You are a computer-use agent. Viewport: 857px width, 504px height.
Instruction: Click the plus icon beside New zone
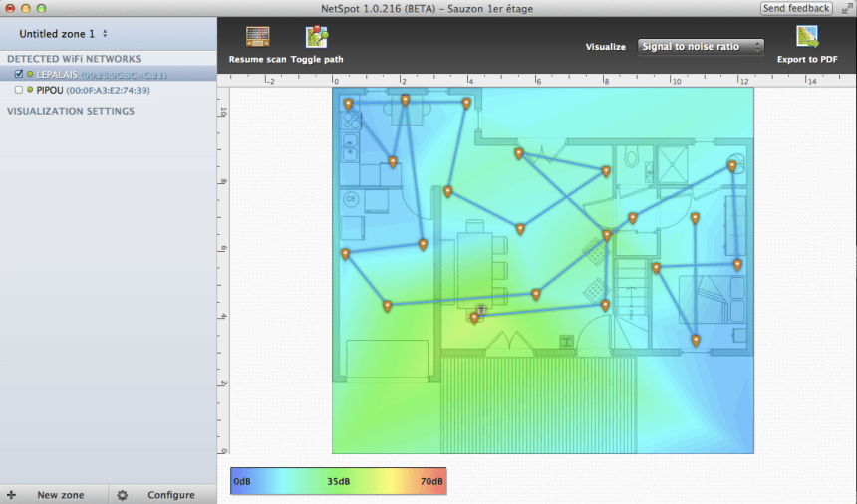(x=11, y=495)
